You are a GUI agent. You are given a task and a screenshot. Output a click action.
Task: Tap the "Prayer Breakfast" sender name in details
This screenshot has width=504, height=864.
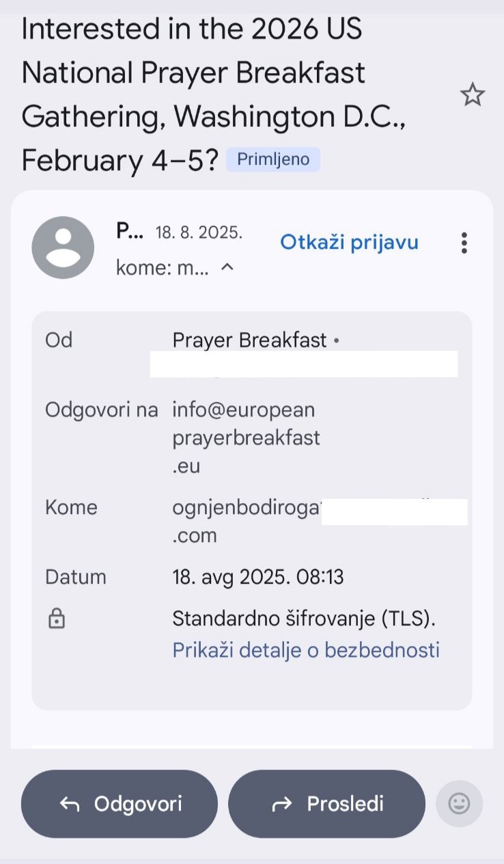(249, 340)
